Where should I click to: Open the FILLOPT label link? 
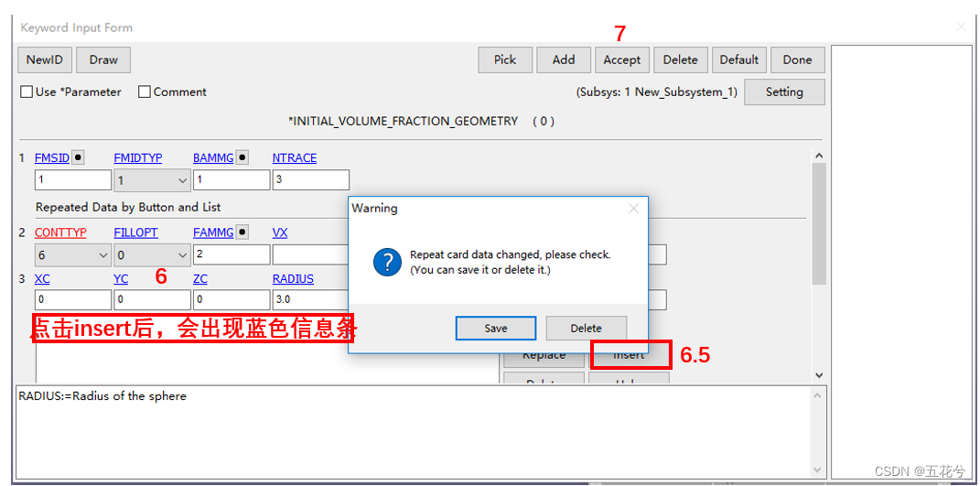(135, 232)
